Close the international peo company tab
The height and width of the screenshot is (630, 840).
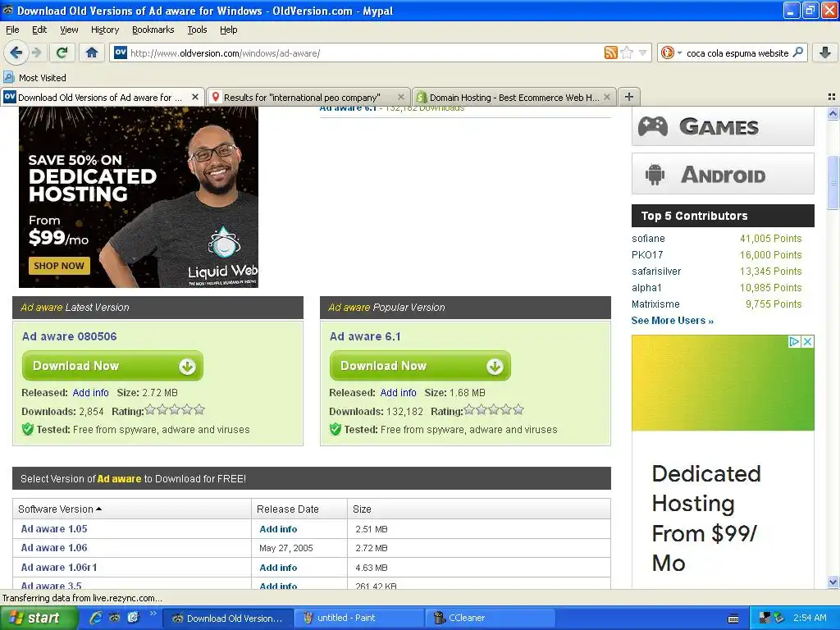(x=400, y=97)
